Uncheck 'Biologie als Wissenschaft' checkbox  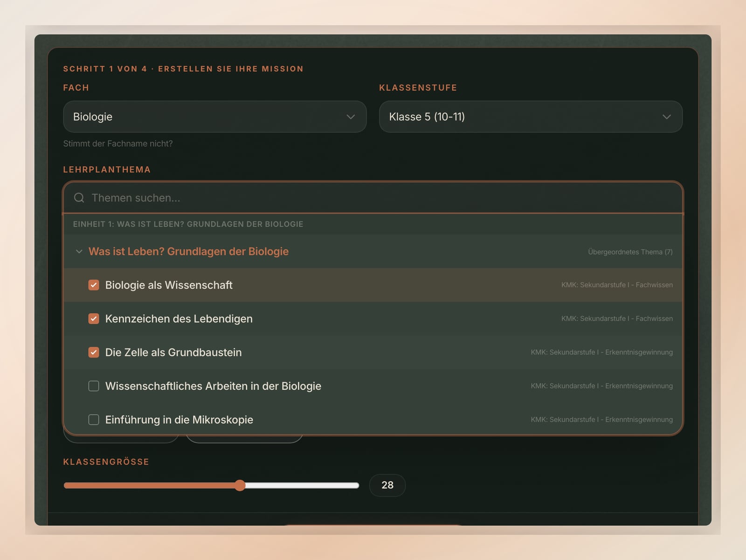point(94,285)
